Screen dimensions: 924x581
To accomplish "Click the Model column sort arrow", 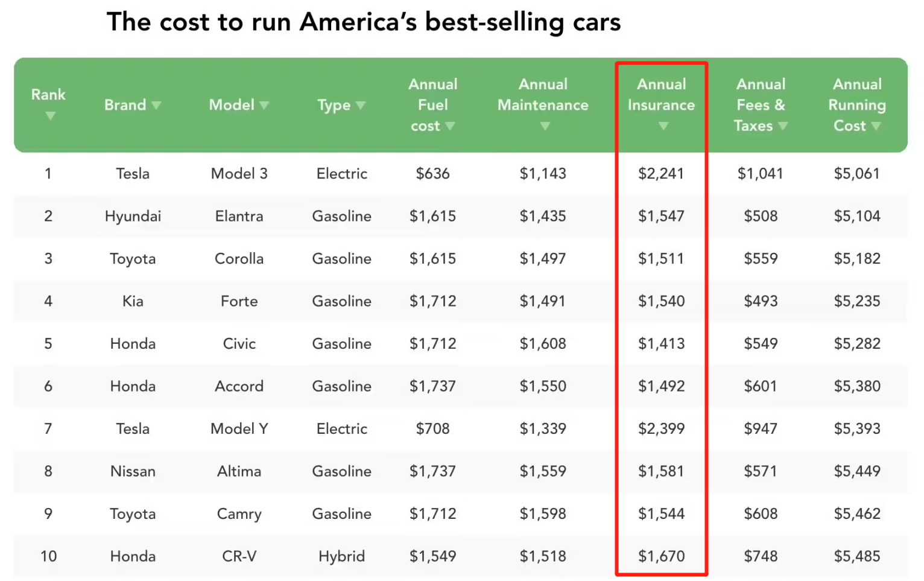I will 264,105.
